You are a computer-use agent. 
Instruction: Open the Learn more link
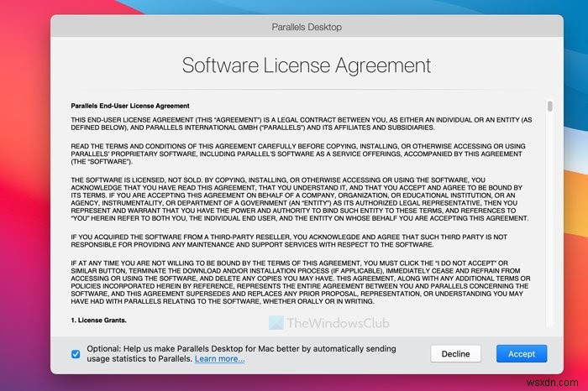pos(220,359)
